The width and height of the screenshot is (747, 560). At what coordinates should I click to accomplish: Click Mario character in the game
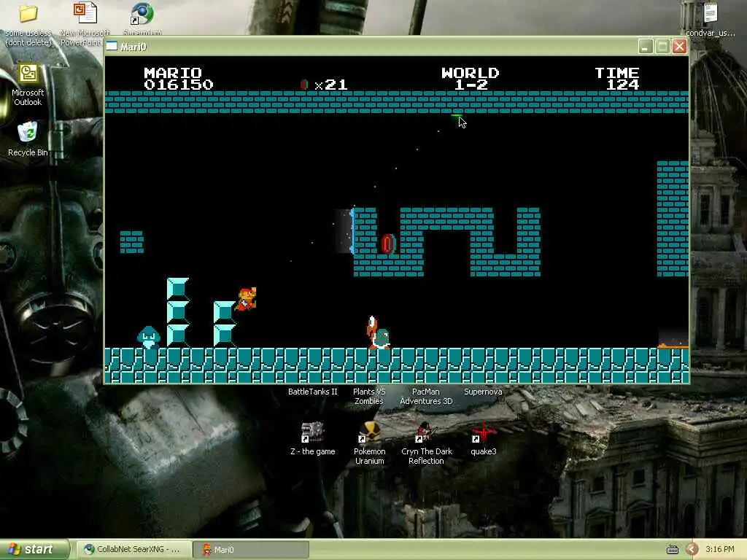pos(246,299)
